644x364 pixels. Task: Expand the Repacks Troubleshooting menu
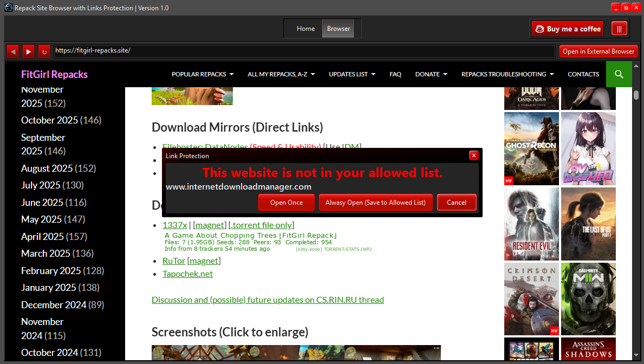point(508,74)
